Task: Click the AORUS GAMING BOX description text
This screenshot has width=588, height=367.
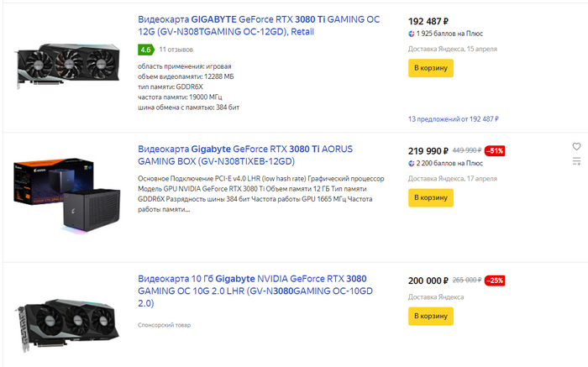Action: [260, 194]
